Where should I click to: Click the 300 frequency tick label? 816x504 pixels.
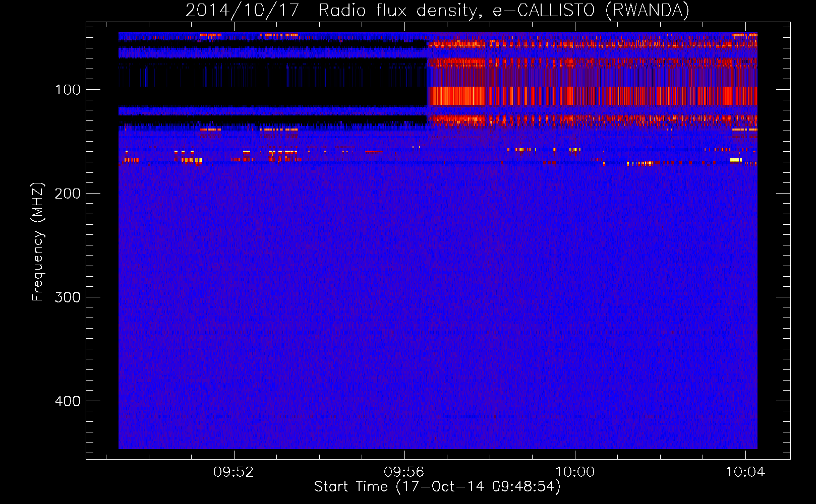point(68,297)
